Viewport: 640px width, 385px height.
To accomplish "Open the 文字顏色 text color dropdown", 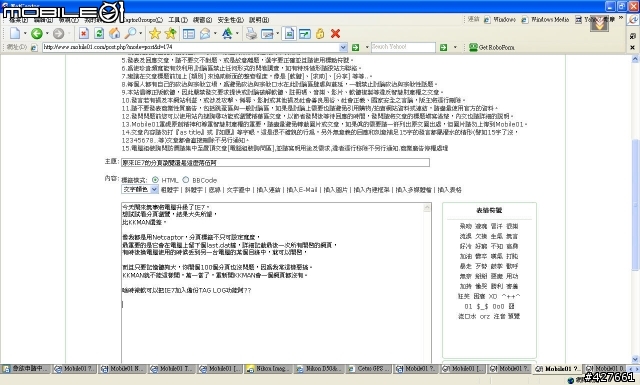I will (x=140, y=189).
